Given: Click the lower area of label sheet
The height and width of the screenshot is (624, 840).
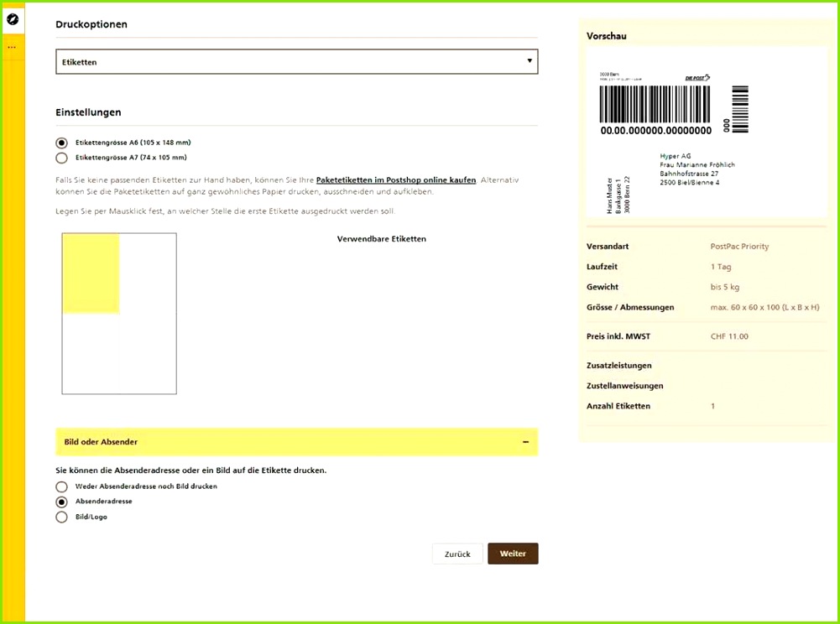Looking at the screenshot, I should [x=119, y=353].
